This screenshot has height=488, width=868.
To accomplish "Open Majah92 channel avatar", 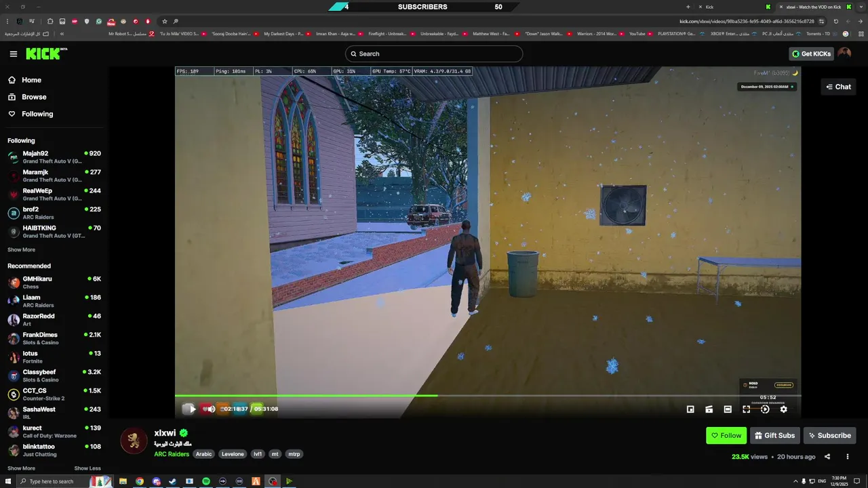I will 14,157.
